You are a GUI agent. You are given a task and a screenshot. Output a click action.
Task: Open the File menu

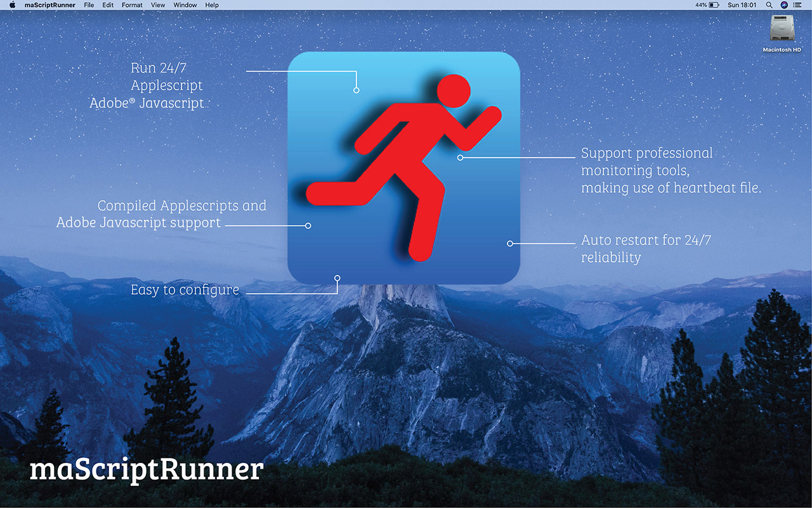tap(89, 5)
